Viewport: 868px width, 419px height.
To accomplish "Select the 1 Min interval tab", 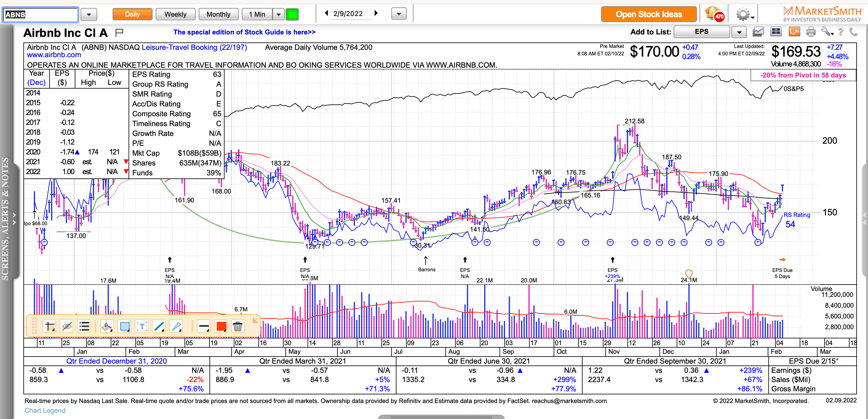I will tap(257, 14).
